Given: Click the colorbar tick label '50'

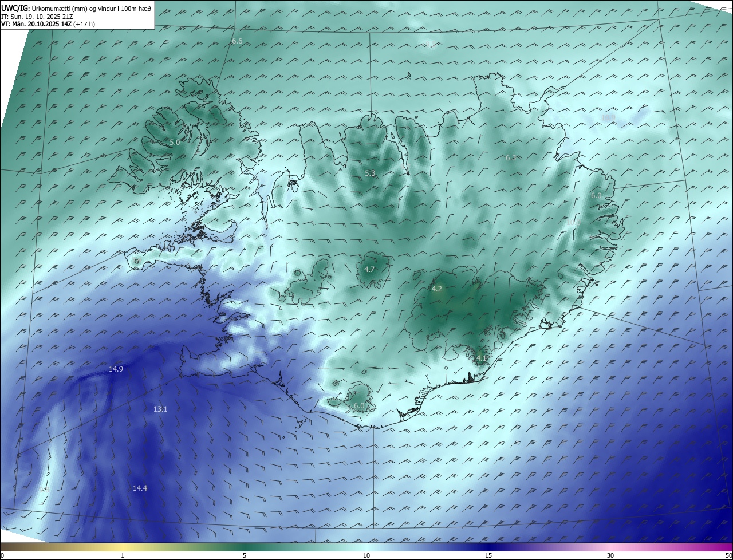Looking at the screenshot, I should click(x=728, y=555).
